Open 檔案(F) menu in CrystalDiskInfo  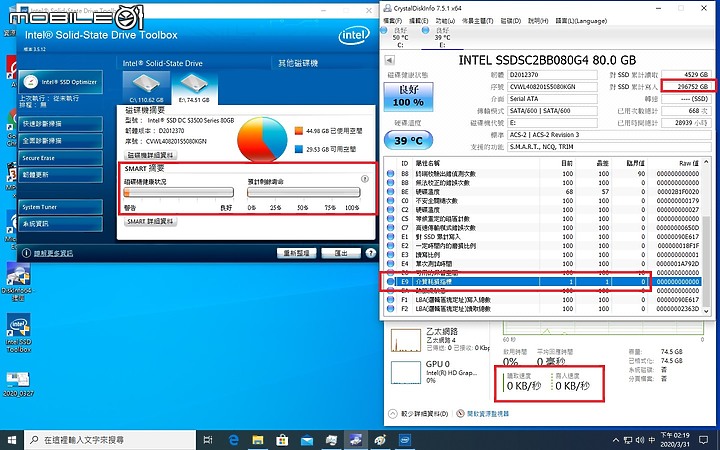(x=393, y=21)
